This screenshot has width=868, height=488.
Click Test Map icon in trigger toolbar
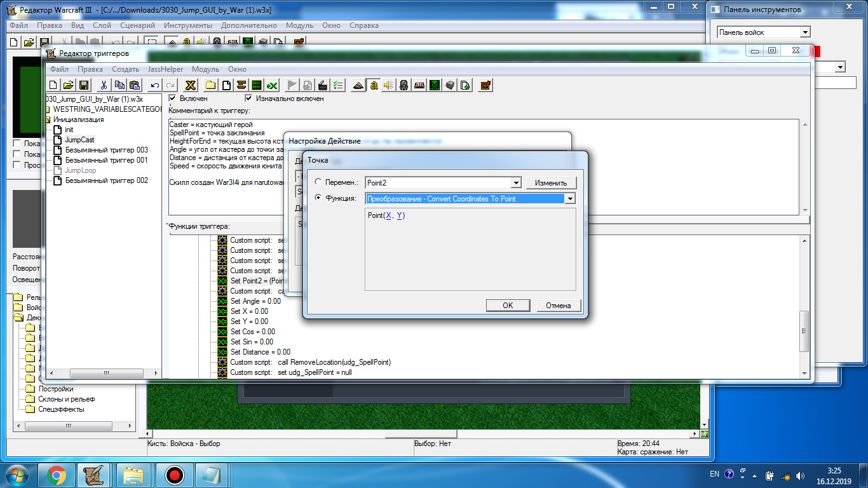(x=485, y=85)
